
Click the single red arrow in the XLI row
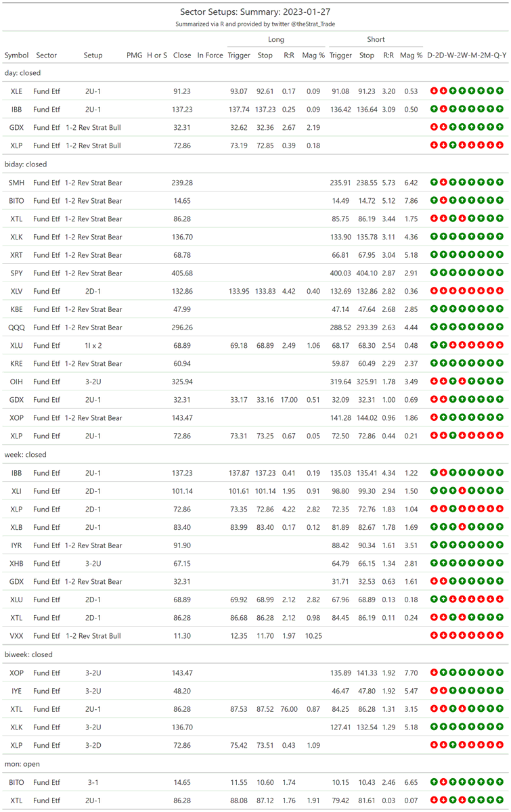(x=462, y=491)
